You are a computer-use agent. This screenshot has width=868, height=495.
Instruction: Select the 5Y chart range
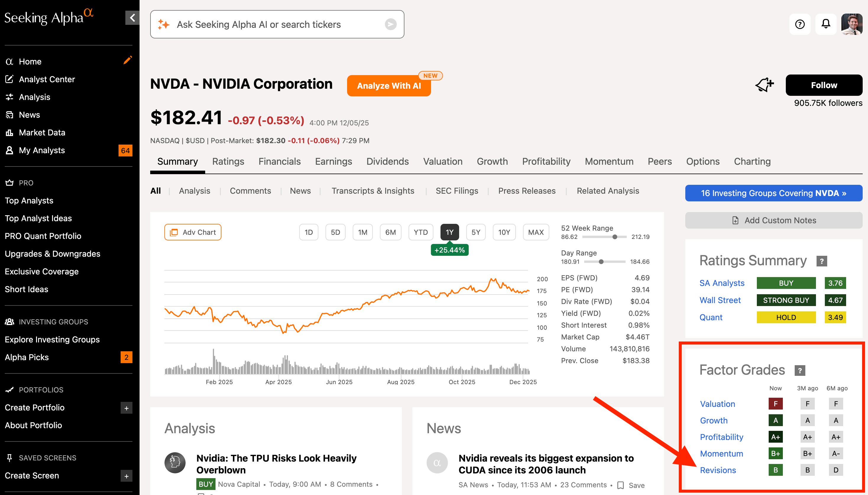[475, 232]
